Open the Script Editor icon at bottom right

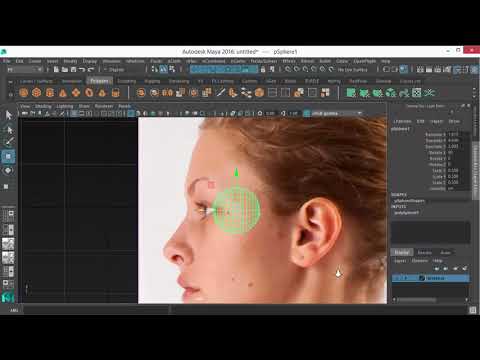coord(473,310)
